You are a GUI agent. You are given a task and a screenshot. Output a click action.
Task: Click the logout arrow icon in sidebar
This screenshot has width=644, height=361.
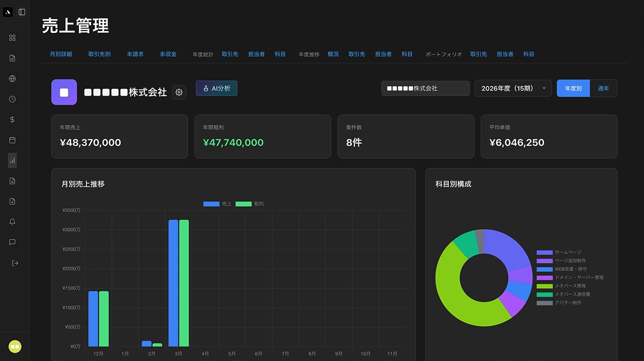pyautogui.click(x=15, y=263)
